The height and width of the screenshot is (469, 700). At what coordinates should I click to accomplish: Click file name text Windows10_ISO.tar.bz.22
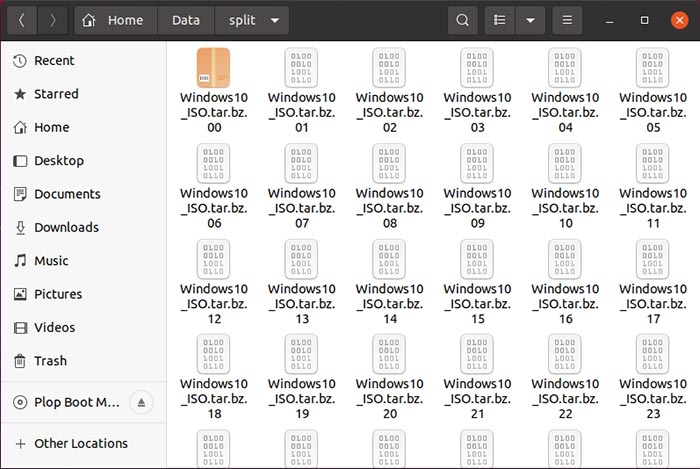565,399
